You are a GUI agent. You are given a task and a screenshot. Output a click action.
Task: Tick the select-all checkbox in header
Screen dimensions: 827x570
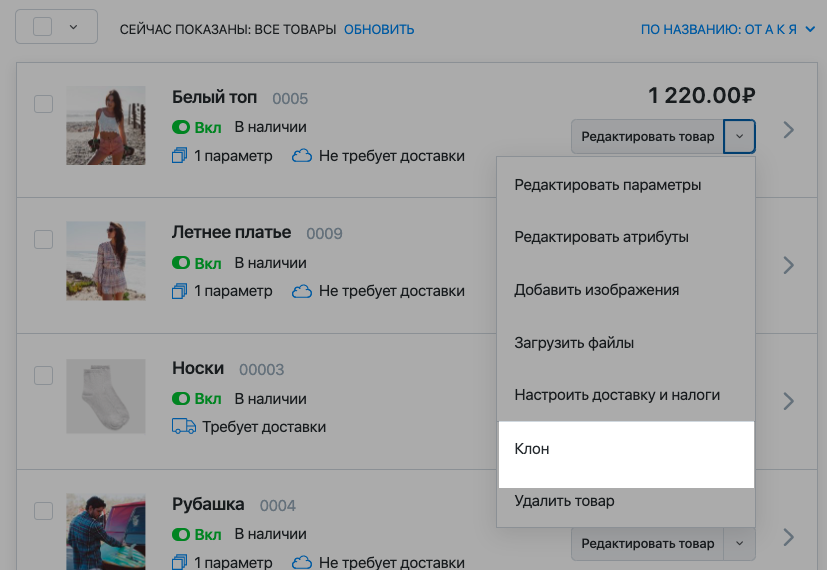[x=42, y=26]
